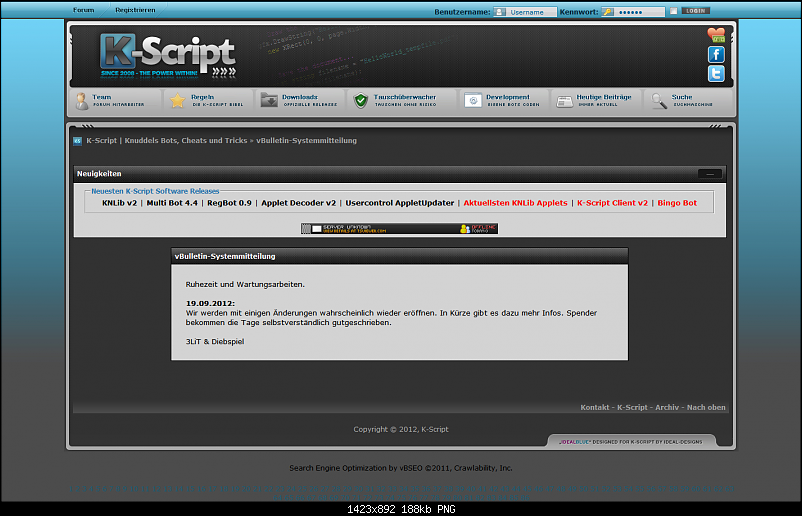Open the Applet Decoder v2 link
This screenshot has width=802, height=516.
tap(299, 203)
